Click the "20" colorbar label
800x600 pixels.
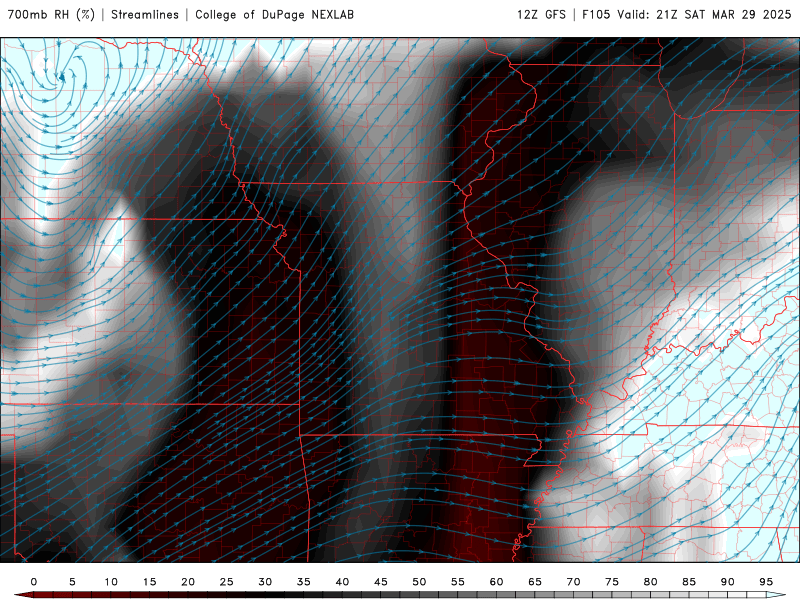click(188, 582)
